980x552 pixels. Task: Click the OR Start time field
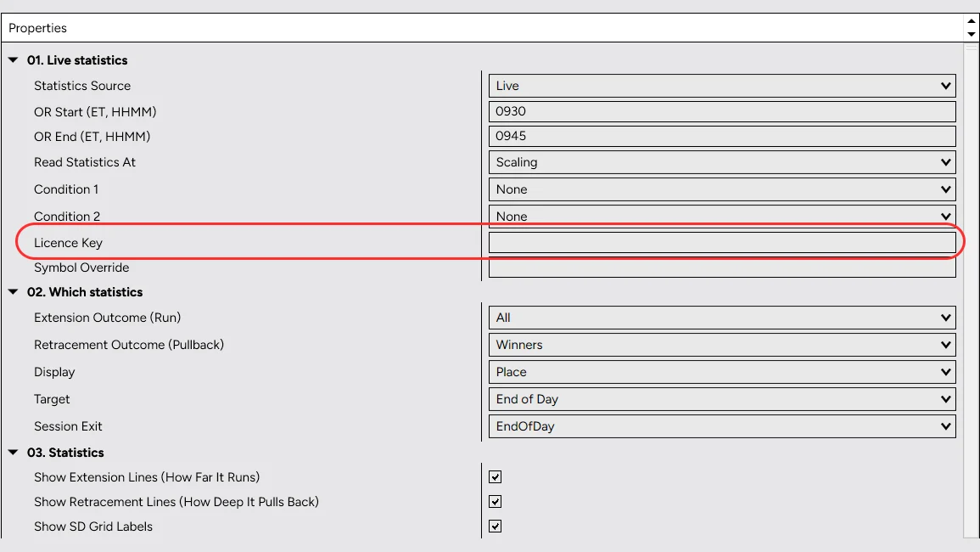tap(722, 111)
